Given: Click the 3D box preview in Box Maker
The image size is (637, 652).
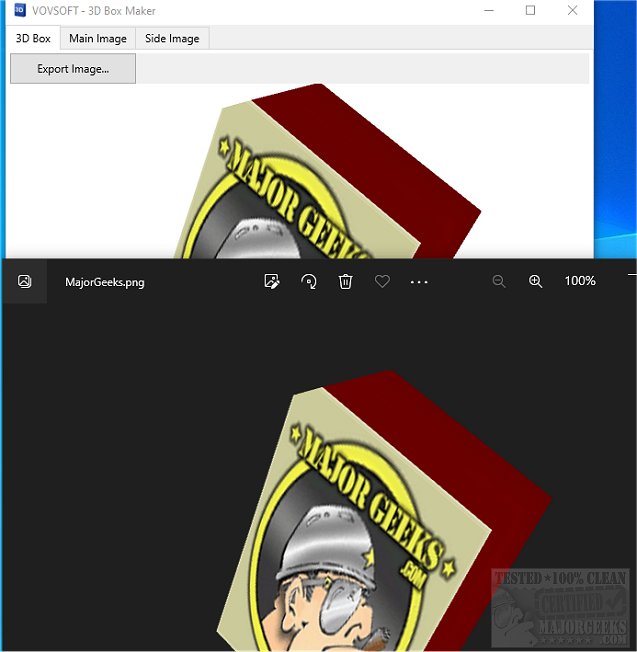Looking at the screenshot, I should point(326,171).
